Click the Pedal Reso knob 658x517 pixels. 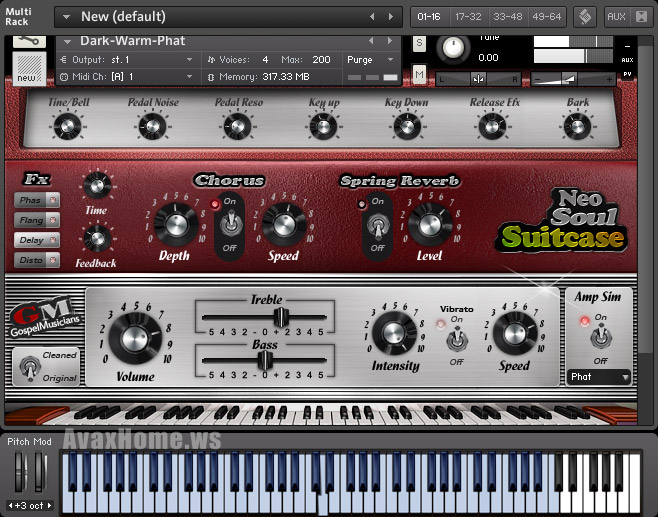pyautogui.click(x=238, y=126)
